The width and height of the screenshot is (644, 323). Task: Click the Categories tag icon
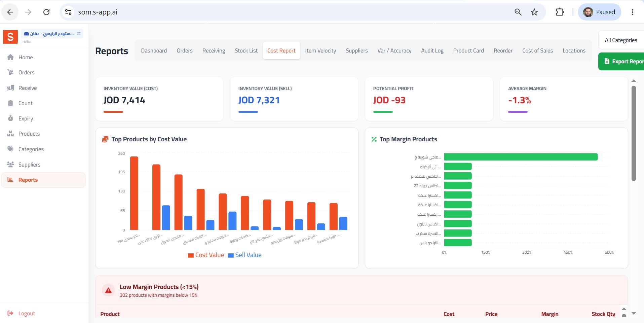pyautogui.click(x=10, y=149)
